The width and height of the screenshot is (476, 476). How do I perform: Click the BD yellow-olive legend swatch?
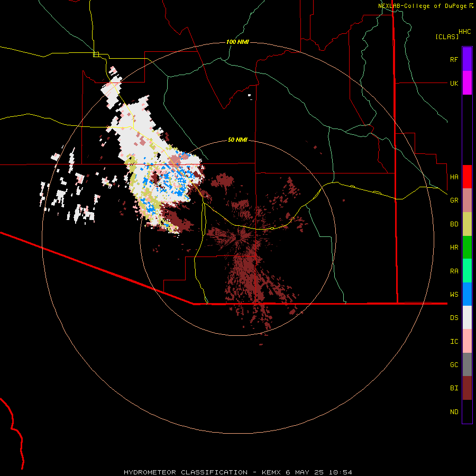(467, 224)
